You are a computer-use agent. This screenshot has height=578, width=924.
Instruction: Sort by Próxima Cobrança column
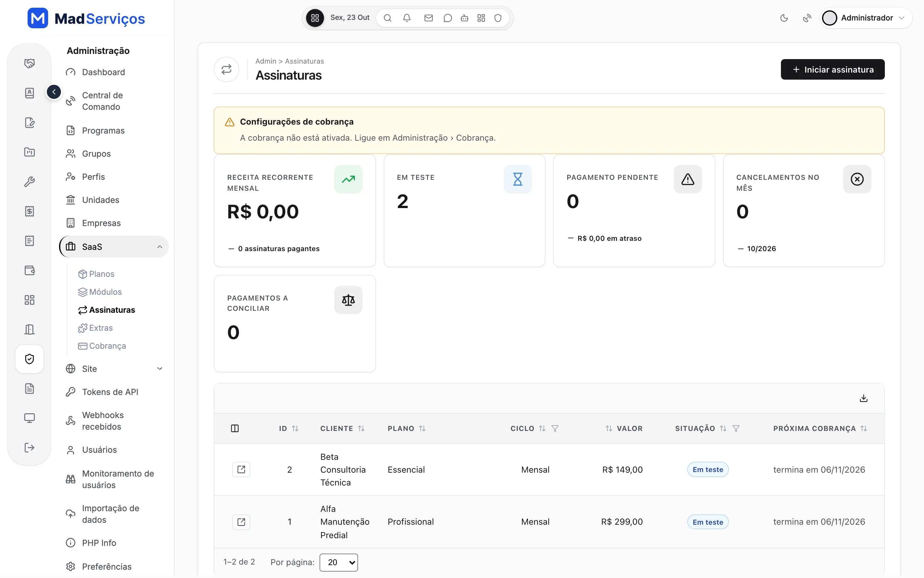864,429
